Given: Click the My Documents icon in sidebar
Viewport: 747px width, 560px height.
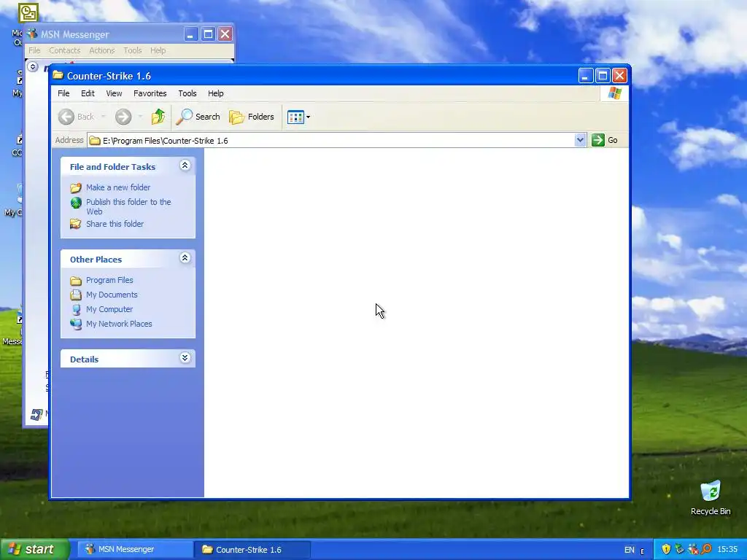Looking at the screenshot, I should [x=76, y=295].
